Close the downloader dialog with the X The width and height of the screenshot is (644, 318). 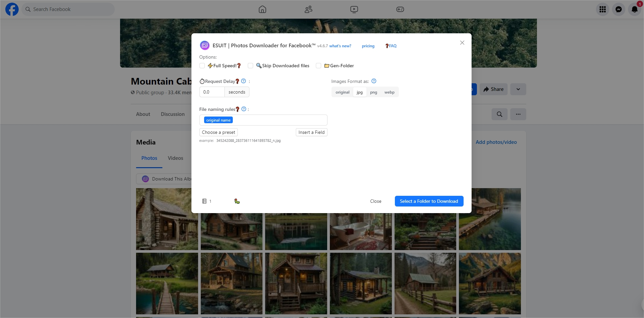(462, 43)
